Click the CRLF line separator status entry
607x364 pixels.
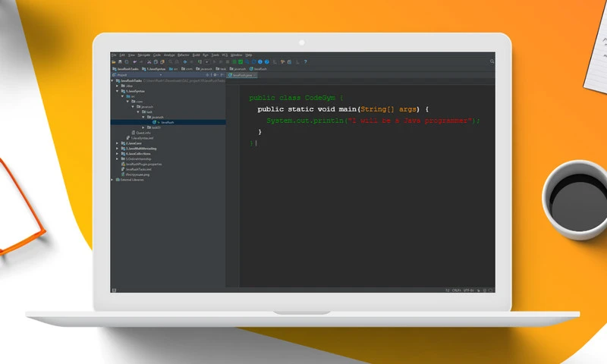click(457, 290)
